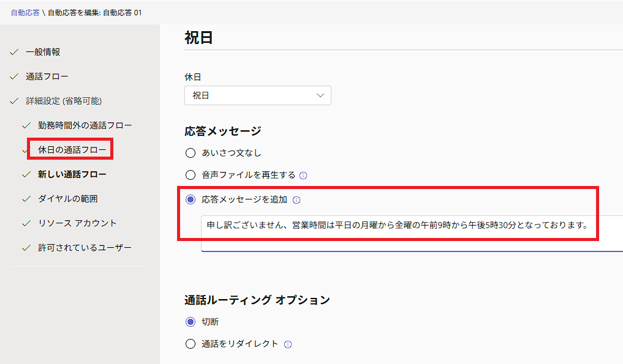
Task: Click checkmark icon beside リソース アカウント
Action: [26, 223]
